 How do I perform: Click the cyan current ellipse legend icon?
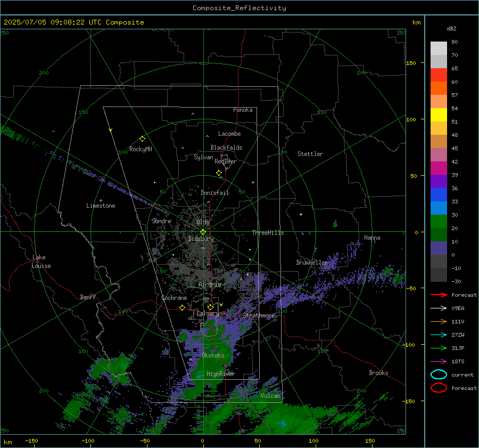click(439, 374)
